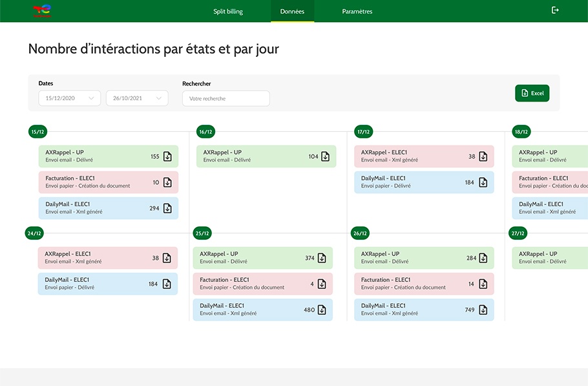Click the logout icon in header

(554, 10)
